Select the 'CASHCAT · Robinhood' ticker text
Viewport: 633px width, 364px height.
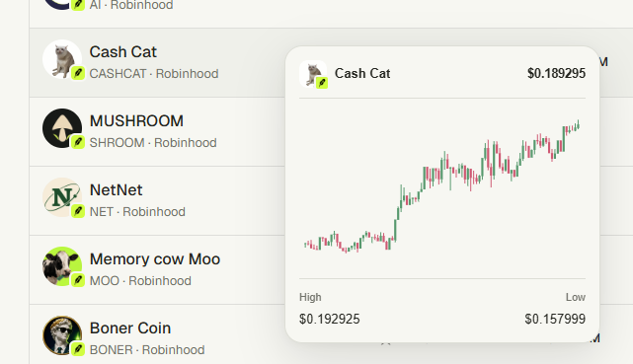tap(154, 74)
